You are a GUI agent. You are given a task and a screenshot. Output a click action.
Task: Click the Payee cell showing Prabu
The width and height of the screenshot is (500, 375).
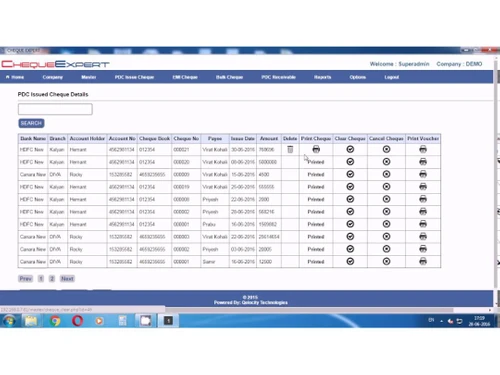click(x=215, y=224)
